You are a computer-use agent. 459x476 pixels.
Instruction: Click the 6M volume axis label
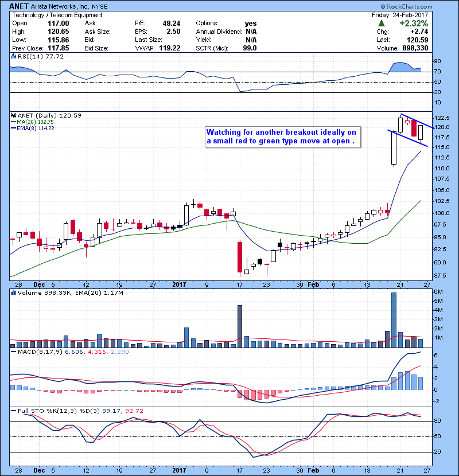(439, 292)
